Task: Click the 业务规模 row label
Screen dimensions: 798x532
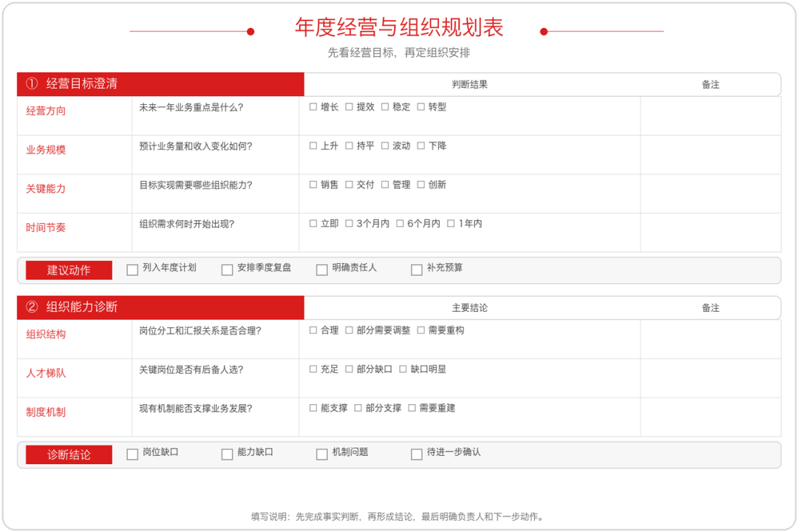Action: point(46,150)
